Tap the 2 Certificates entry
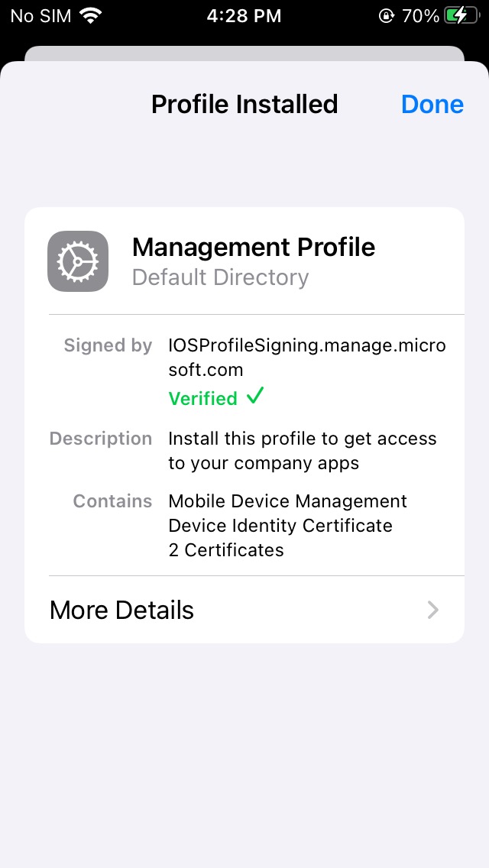The height and width of the screenshot is (868, 489). 226,549
